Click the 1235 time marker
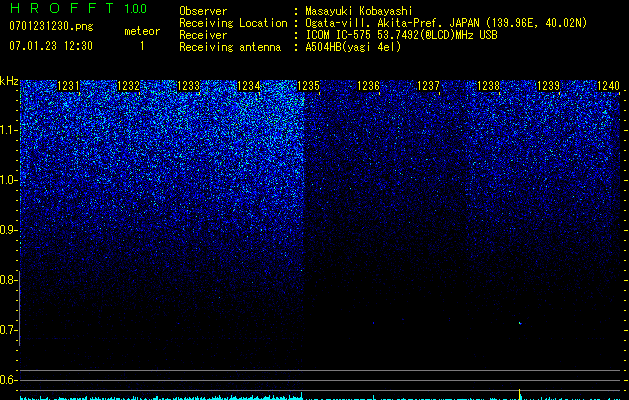This screenshot has height=400, width=629. (x=308, y=86)
